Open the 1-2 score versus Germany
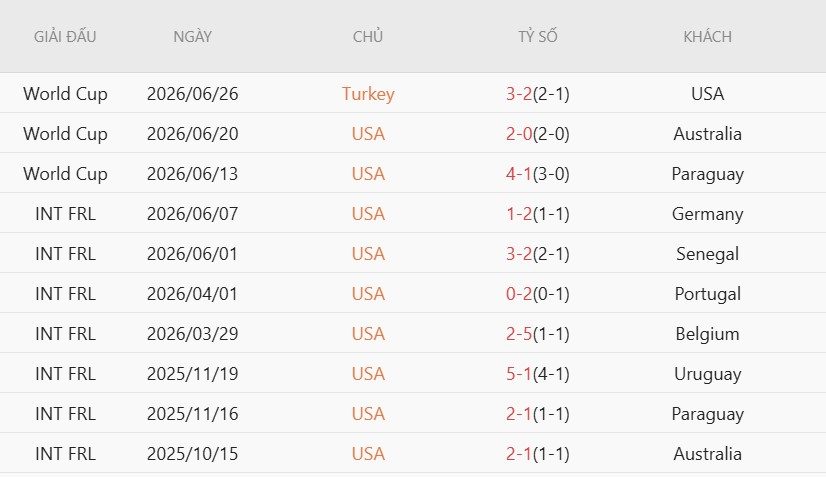The width and height of the screenshot is (826, 477). [519, 214]
